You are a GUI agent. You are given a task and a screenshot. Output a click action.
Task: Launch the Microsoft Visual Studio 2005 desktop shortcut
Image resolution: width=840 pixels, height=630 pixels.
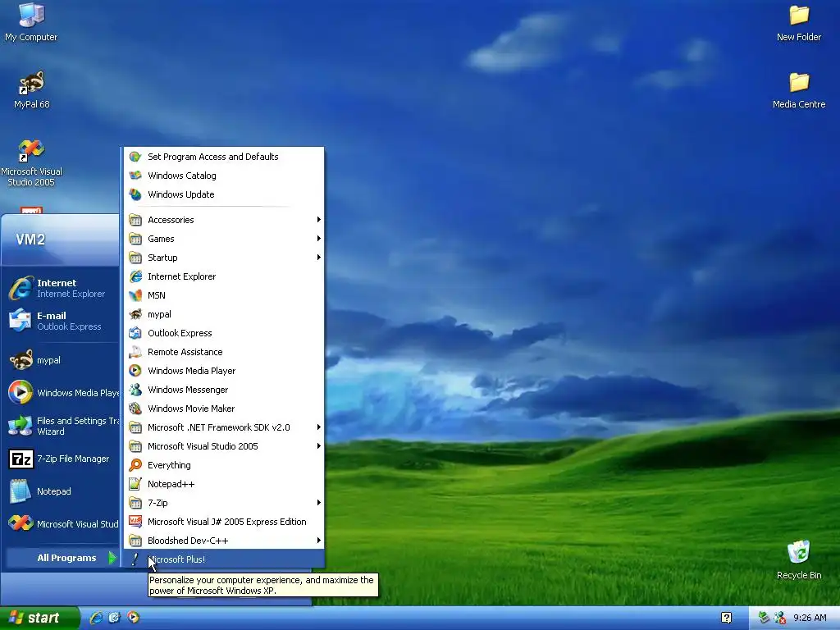(x=31, y=163)
